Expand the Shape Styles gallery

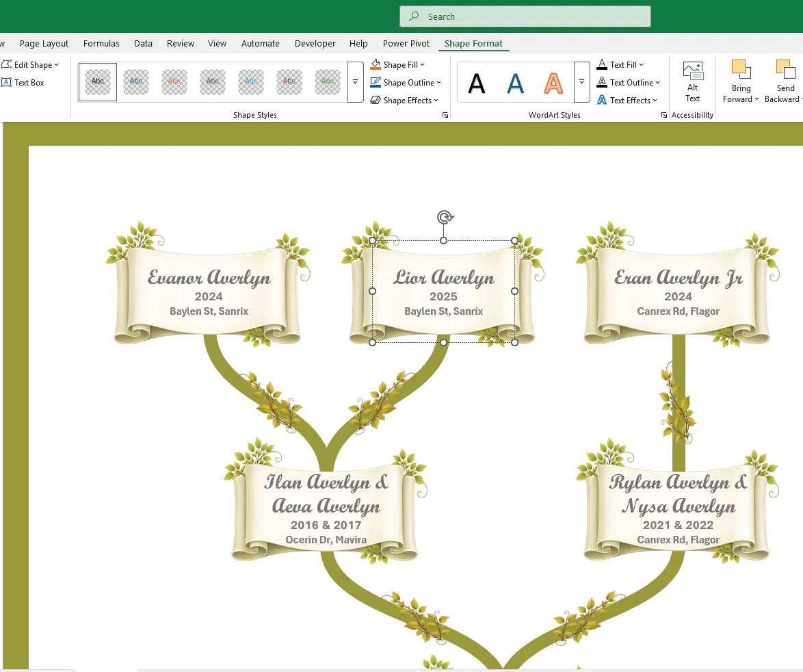(x=355, y=82)
